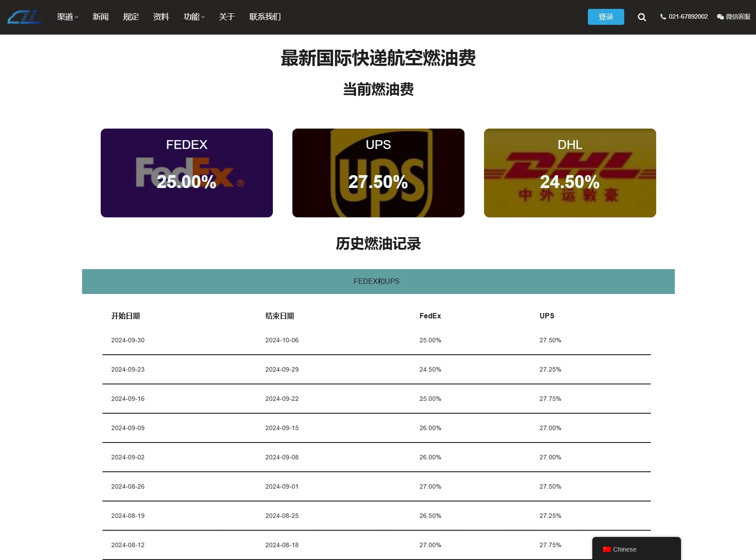
Task: Select end date 2024-09-01 cell
Action: pyautogui.click(x=282, y=486)
